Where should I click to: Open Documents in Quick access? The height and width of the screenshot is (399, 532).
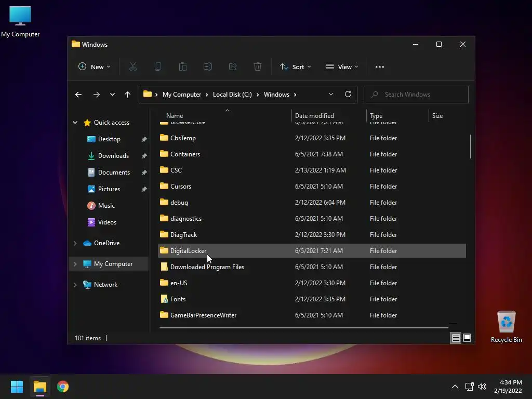(x=114, y=172)
